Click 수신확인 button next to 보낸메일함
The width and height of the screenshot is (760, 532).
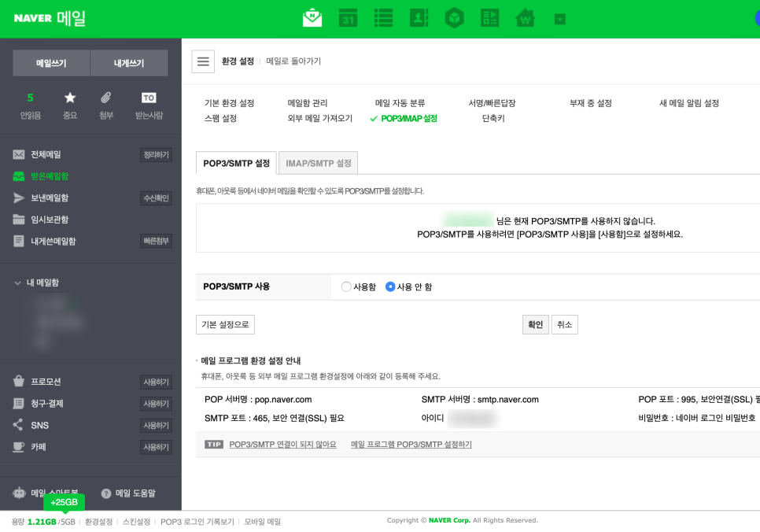156,198
